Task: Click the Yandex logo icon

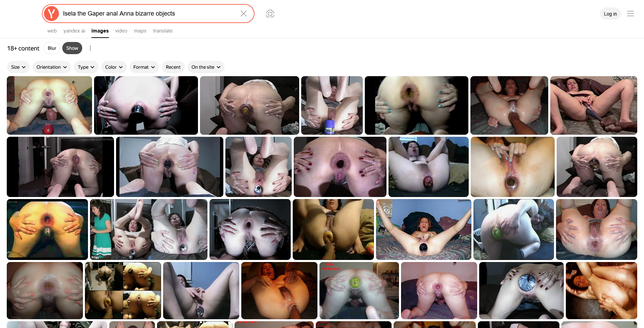Action: [51, 14]
